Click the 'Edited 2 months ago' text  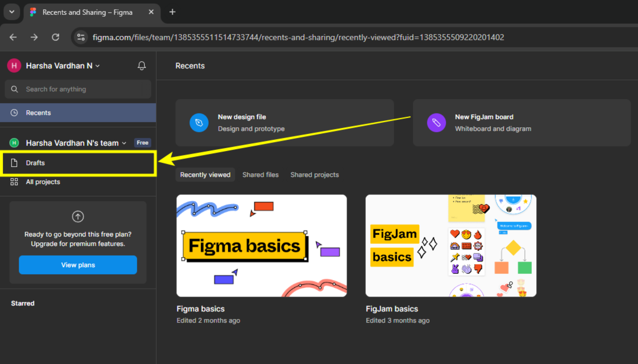click(208, 320)
